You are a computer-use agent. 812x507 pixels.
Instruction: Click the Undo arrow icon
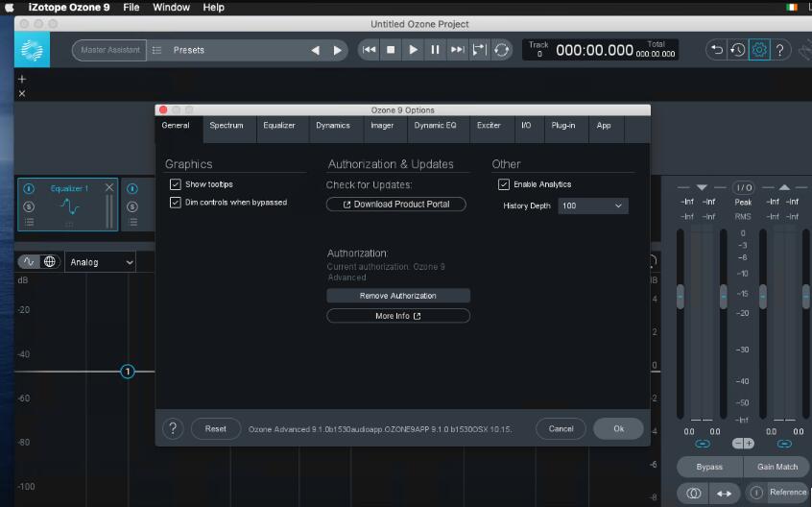[717, 50]
